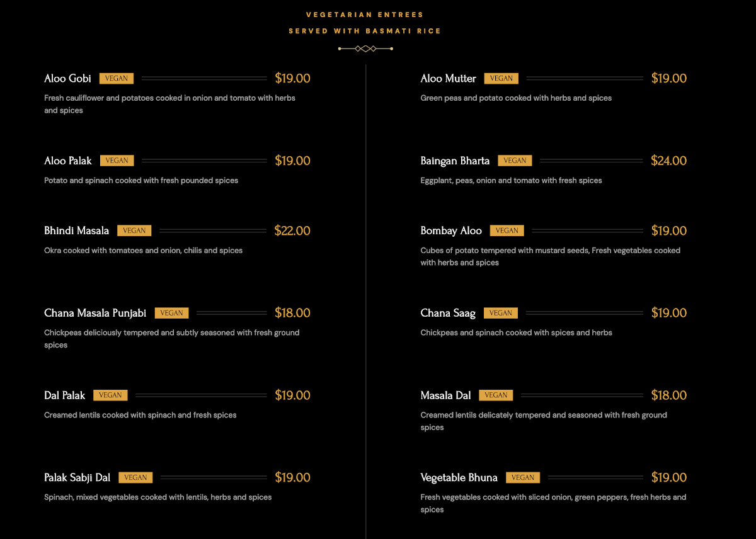Click the $24.00 price for Baingan Bharta

(x=668, y=161)
